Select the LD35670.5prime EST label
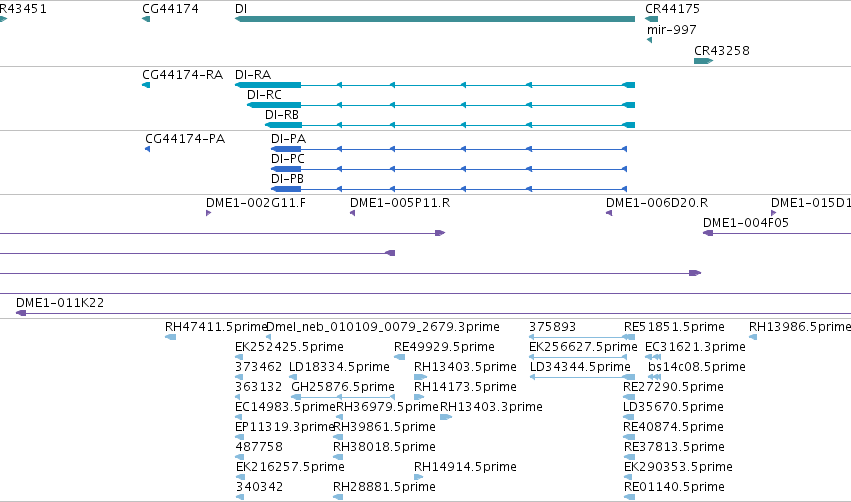 pos(674,408)
